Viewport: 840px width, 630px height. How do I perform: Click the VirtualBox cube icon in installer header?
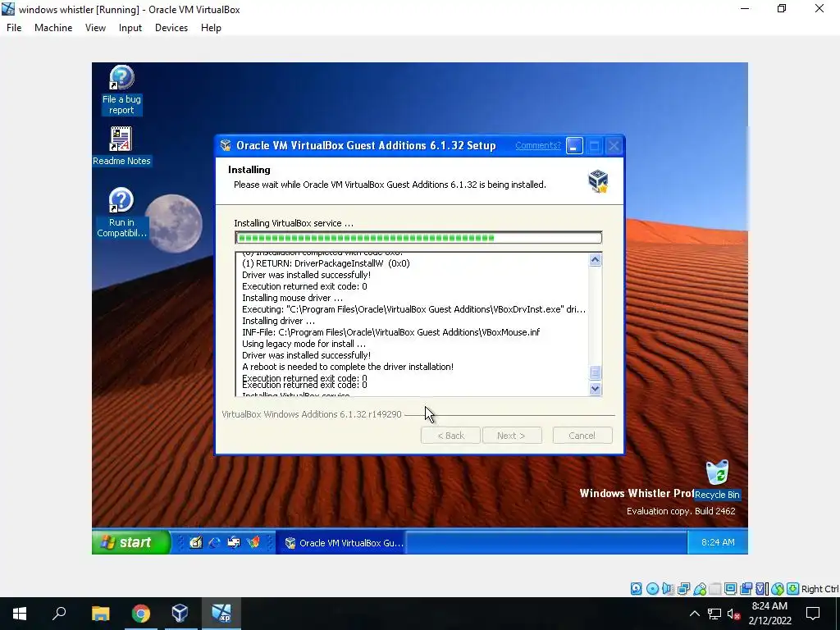598,181
